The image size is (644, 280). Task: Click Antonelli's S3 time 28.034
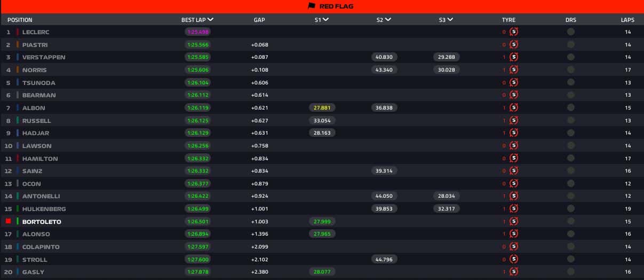click(447, 197)
